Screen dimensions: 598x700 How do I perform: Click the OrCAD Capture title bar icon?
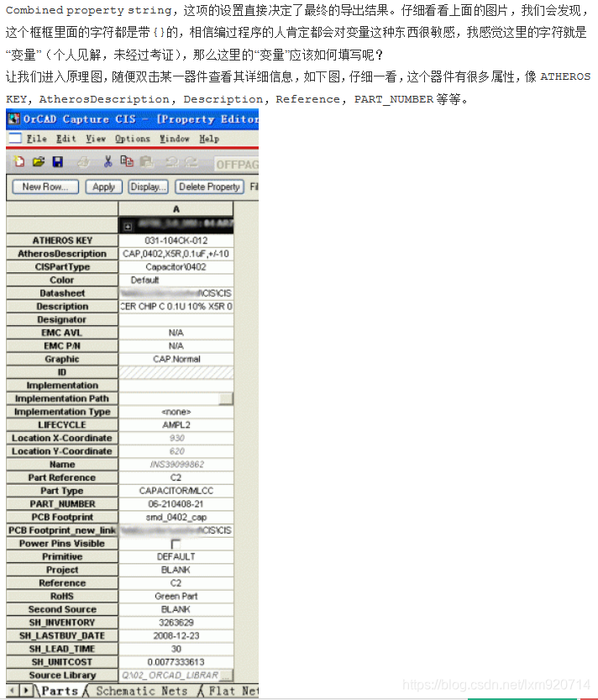tap(13, 118)
